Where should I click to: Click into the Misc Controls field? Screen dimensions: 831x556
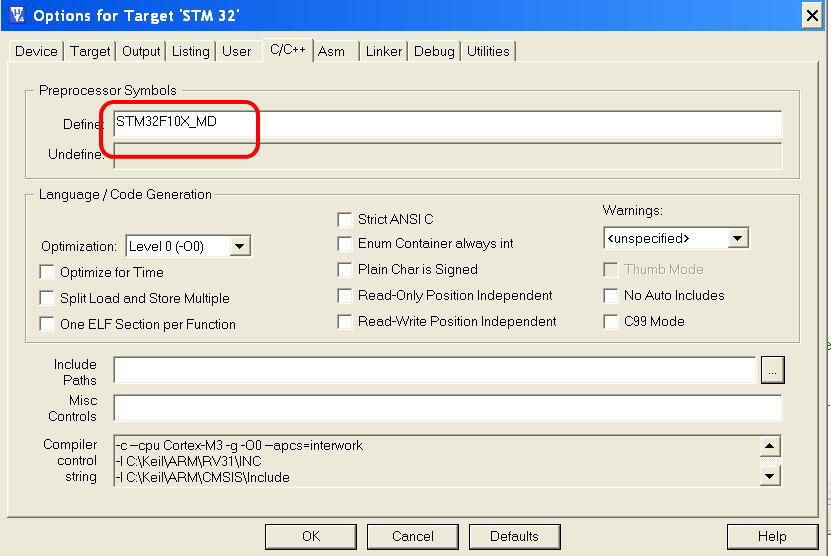click(x=446, y=408)
